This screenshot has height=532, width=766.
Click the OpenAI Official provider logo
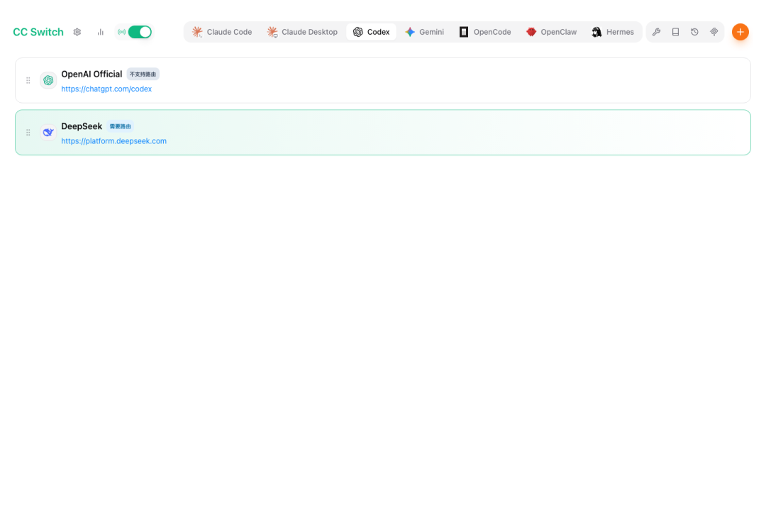click(x=48, y=81)
